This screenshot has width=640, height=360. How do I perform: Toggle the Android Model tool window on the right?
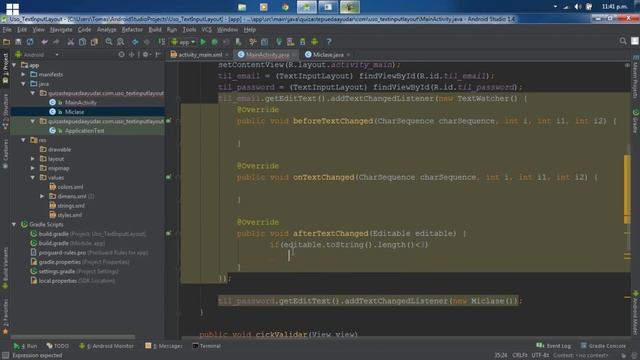pos(636,312)
